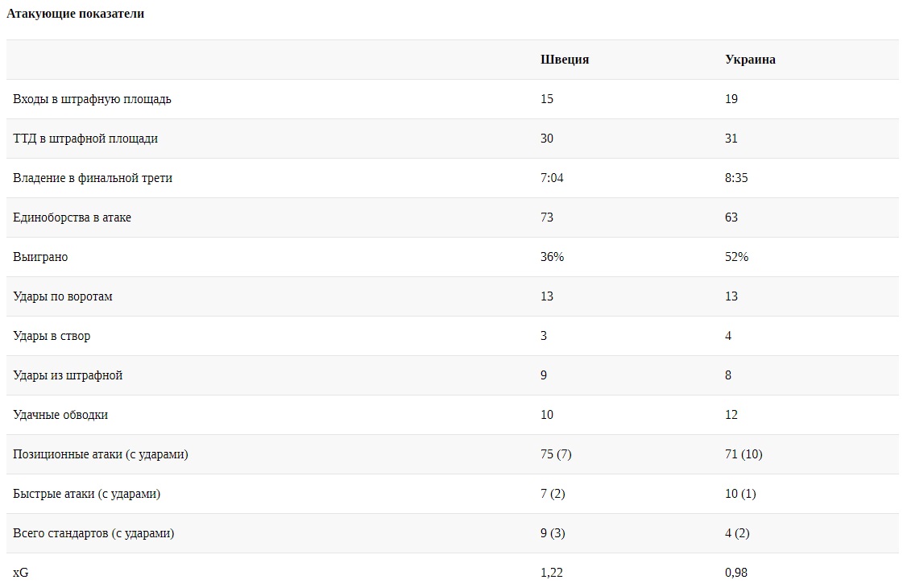
Task: Click Ukraine's possession value 8:35
Action: [x=736, y=178]
